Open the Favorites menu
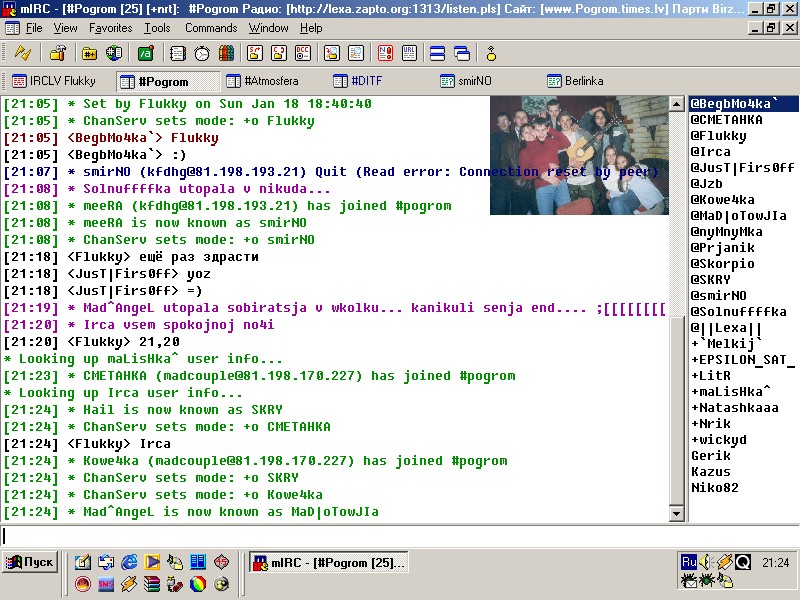800x600 pixels. coord(110,28)
